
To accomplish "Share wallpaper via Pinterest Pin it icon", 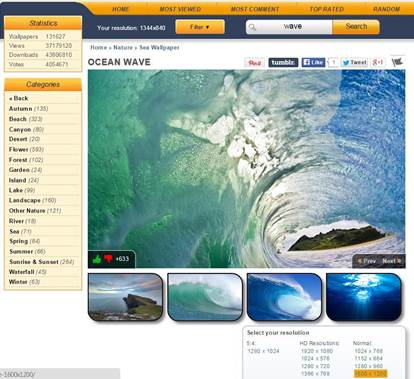I will (x=255, y=63).
